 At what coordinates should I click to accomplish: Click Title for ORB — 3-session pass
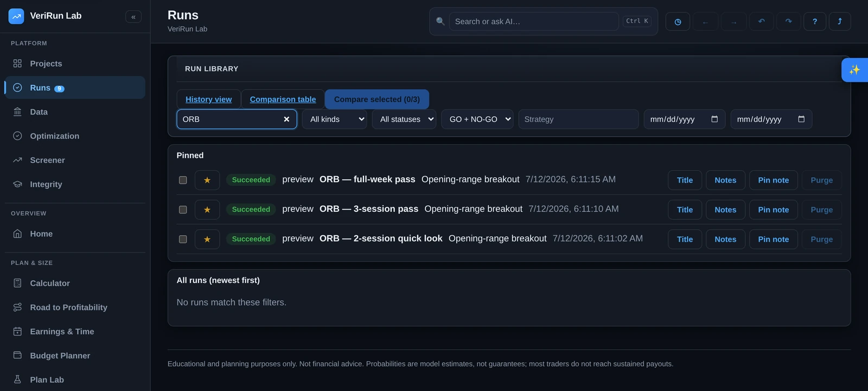[x=685, y=210]
